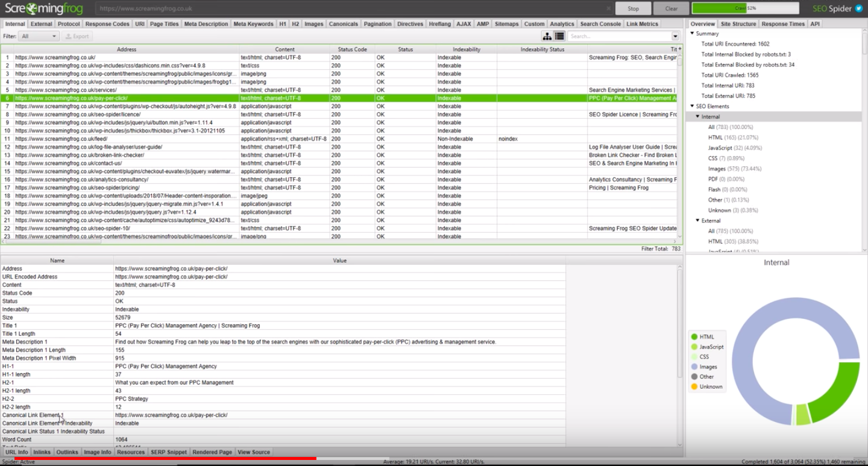Collapse the SEO Elements section
This screenshot has height=466, width=868.
point(691,106)
